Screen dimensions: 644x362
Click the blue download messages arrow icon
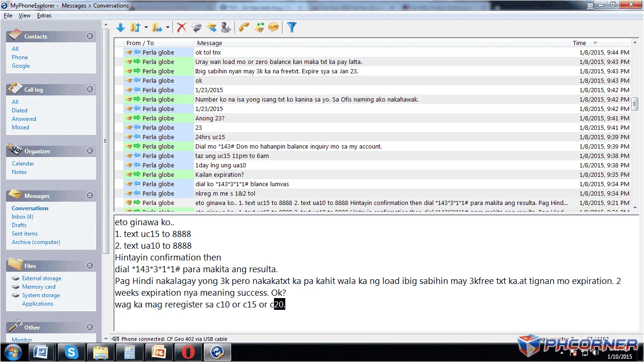[x=121, y=28]
